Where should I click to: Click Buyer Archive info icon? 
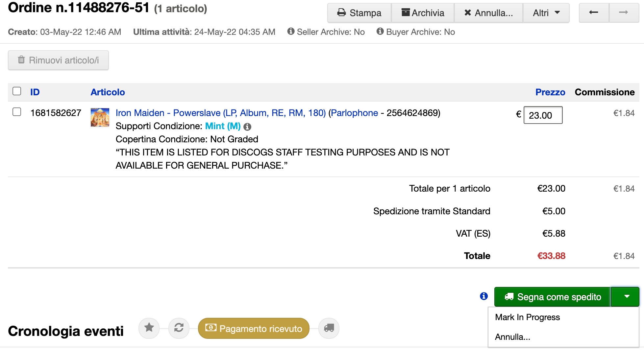(380, 31)
